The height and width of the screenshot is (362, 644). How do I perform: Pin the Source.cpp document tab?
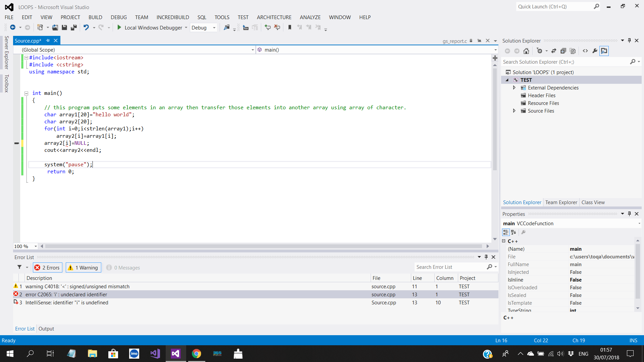click(x=48, y=40)
